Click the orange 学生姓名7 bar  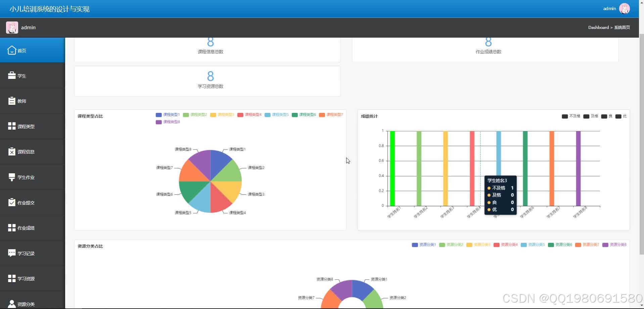point(552,168)
